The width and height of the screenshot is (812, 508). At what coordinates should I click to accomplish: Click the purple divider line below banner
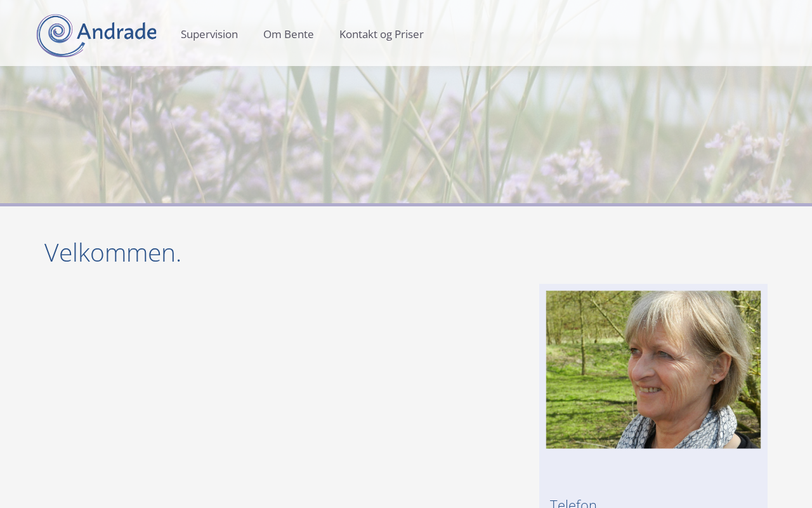pos(406,204)
